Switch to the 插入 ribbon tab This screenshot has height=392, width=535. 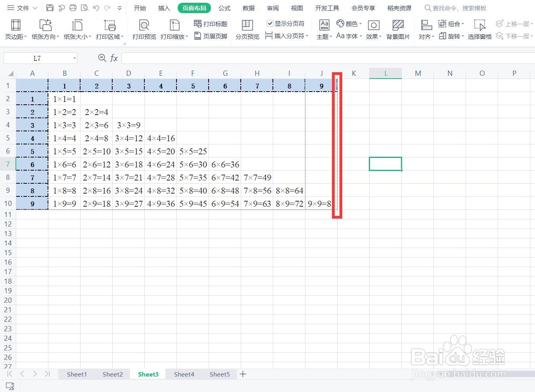click(164, 8)
